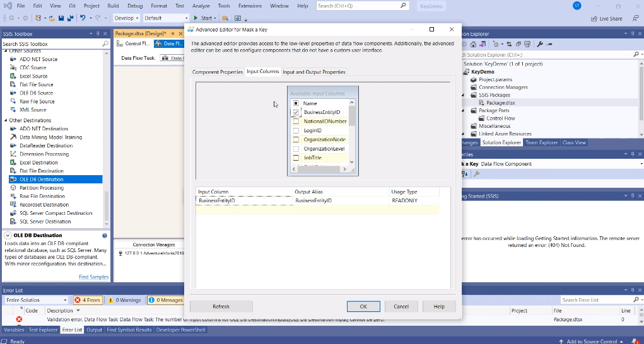Click the Available Input Columns vertical scrollbar
The image size is (644, 344).
[351, 132]
